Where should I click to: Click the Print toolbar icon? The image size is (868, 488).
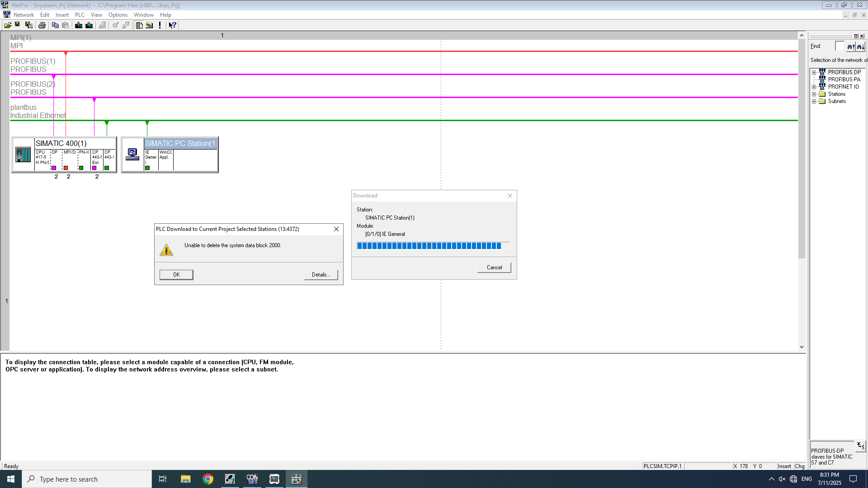pos(42,25)
